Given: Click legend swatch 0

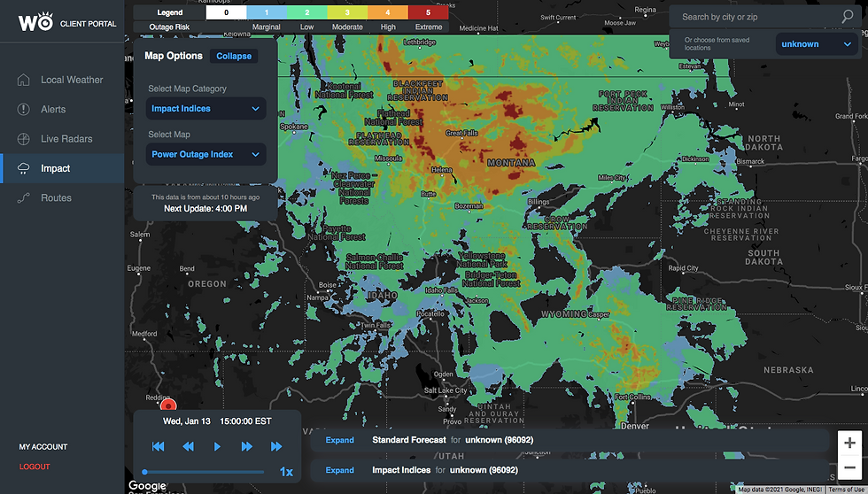Looking at the screenshot, I should 226,12.
